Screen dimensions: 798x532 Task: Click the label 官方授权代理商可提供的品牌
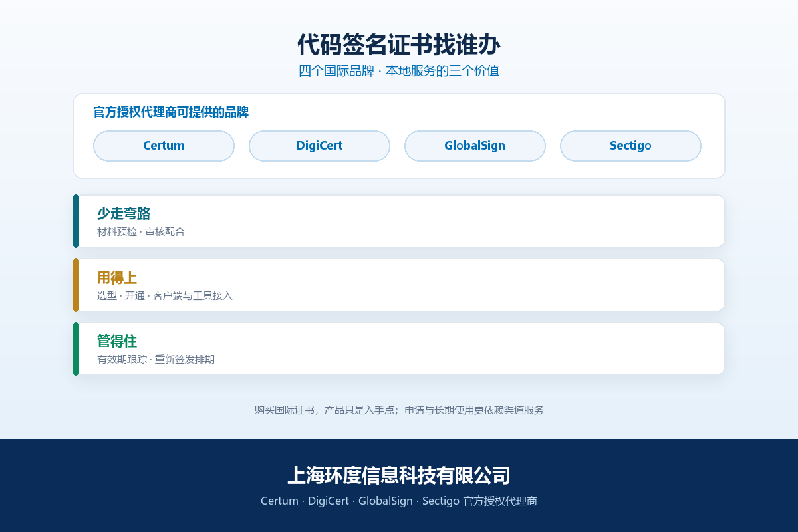coord(171,112)
